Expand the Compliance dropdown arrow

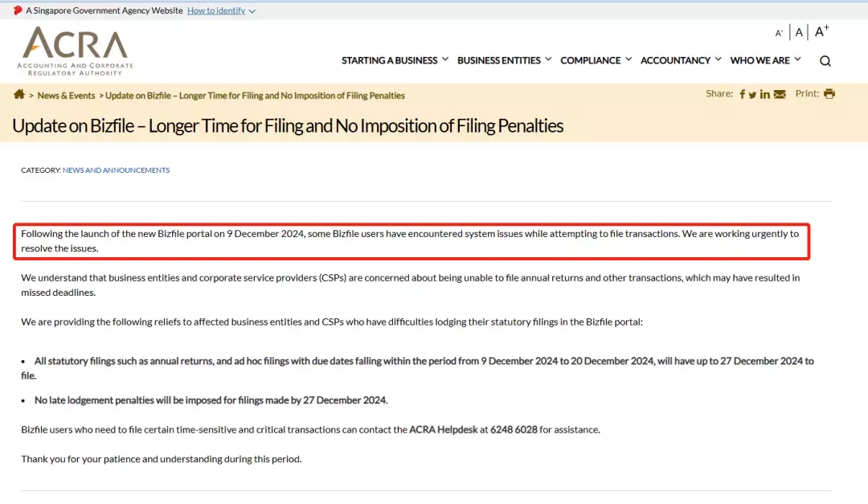628,59
